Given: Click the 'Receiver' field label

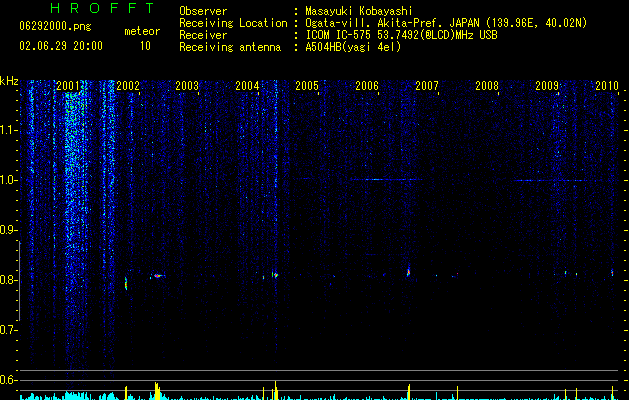Looking at the screenshot, I should [x=203, y=35].
